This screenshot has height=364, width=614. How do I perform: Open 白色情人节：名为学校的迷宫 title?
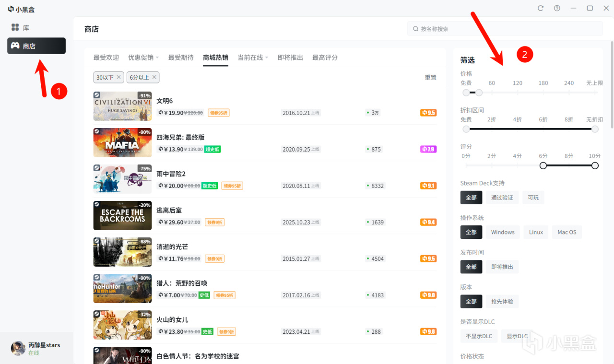click(x=198, y=356)
